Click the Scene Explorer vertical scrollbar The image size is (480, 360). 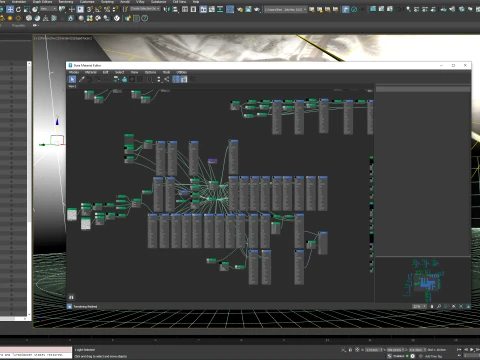tap(29, 188)
